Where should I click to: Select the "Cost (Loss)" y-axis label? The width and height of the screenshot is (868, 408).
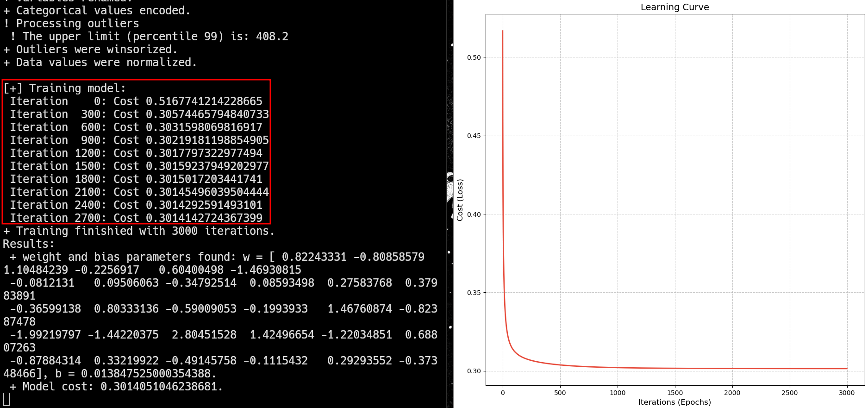coord(460,200)
